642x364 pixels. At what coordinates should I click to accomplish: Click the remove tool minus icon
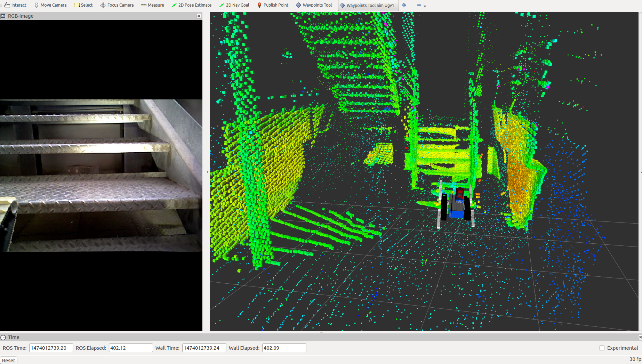pos(419,5)
